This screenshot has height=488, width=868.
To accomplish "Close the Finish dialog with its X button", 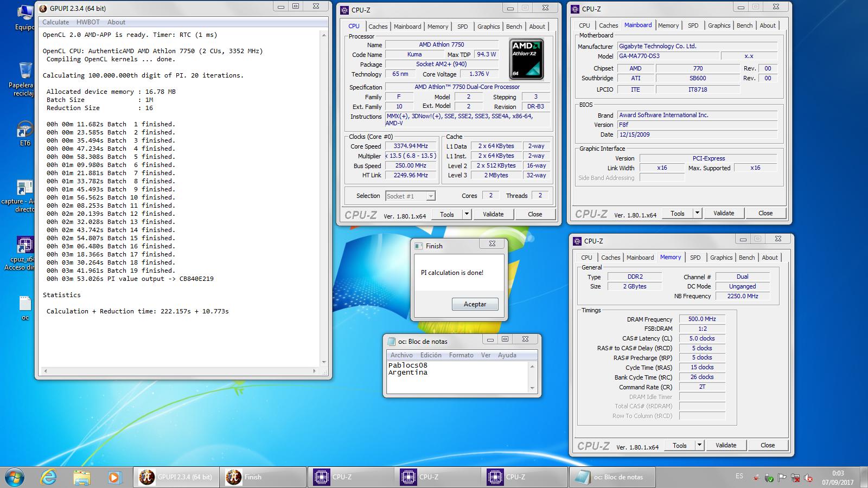I will (492, 244).
